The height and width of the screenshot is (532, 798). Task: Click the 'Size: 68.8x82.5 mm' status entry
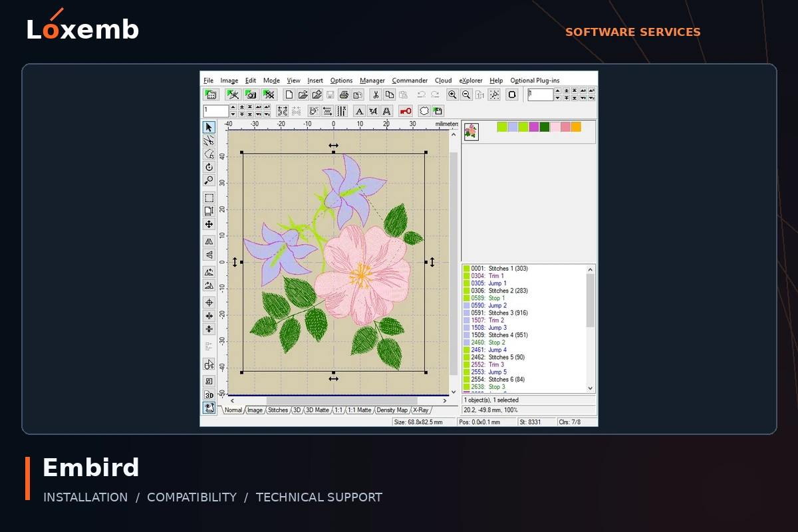tap(423, 422)
